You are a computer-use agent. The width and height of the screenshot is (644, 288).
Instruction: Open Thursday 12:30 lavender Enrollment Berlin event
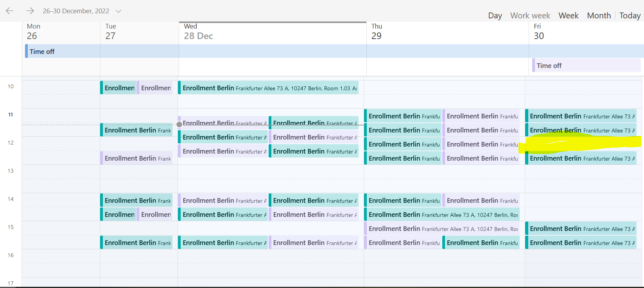click(481, 158)
